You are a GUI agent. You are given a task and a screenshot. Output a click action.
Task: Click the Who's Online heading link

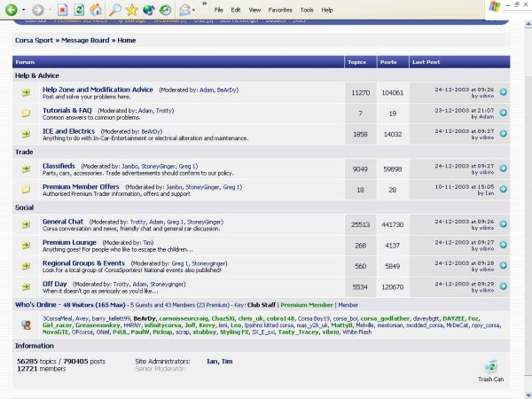tap(35, 305)
